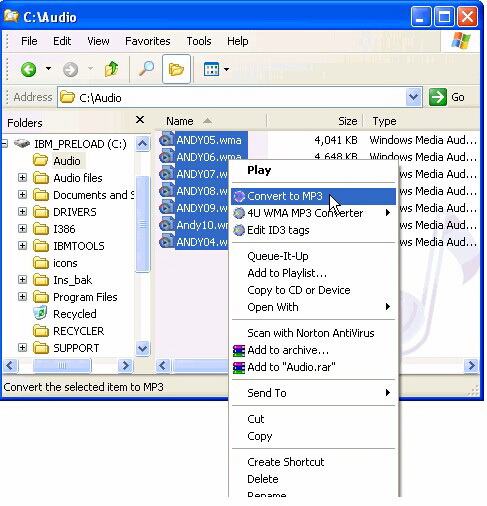Click the Convert to MP3 icon
Viewport: 487px width, 506px height.
pyautogui.click(x=239, y=196)
